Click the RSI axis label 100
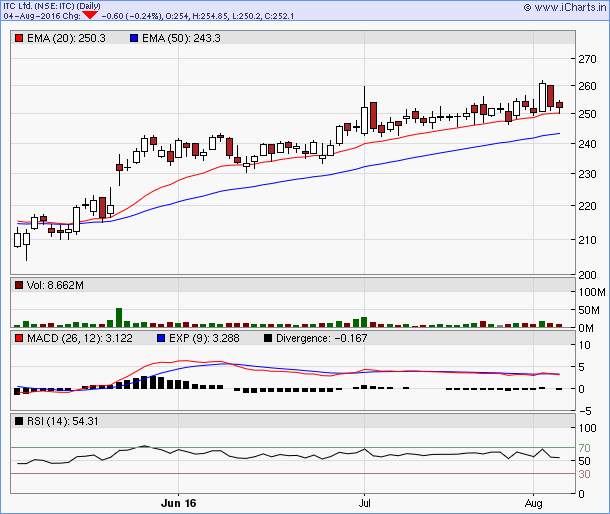The image size is (610, 514). pos(587,428)
